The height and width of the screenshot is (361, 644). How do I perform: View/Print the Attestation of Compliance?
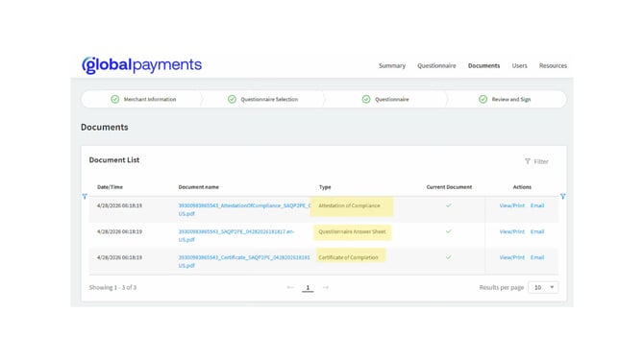(511, 205)
